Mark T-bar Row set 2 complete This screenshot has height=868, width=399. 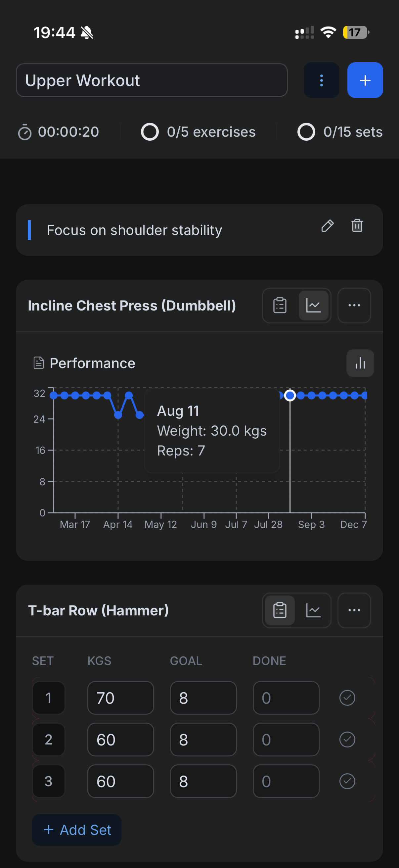pyautogui.click(x=347, y=740)
